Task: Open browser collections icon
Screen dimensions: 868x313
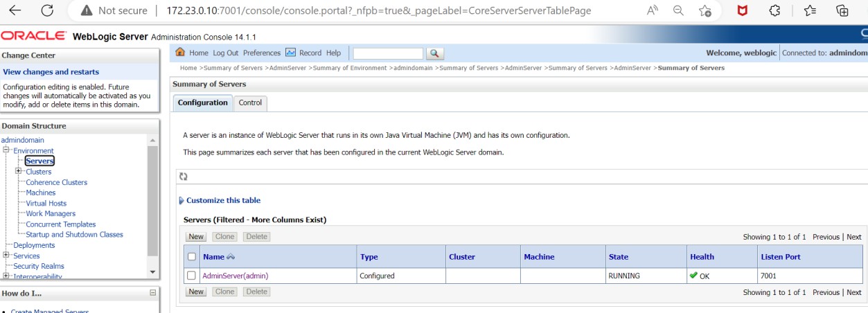Action: pos(842,10)
